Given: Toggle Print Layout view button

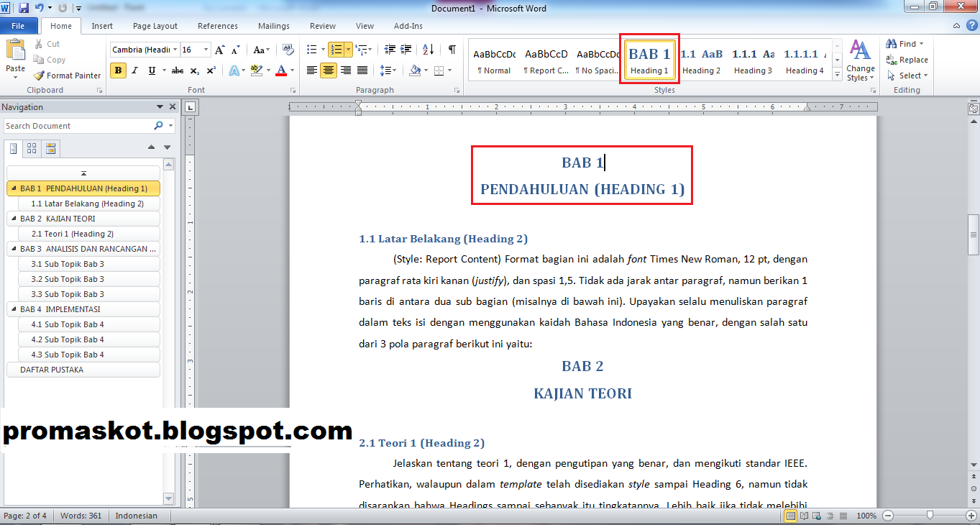Looking at the screenshot, I should coord(791,516).
